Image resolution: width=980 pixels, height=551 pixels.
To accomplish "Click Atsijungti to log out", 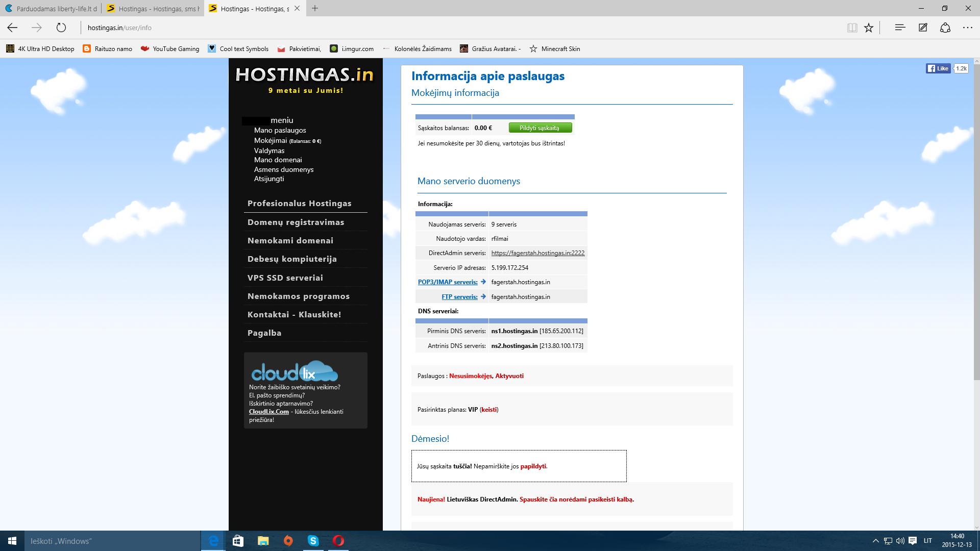I will [269, 179].
